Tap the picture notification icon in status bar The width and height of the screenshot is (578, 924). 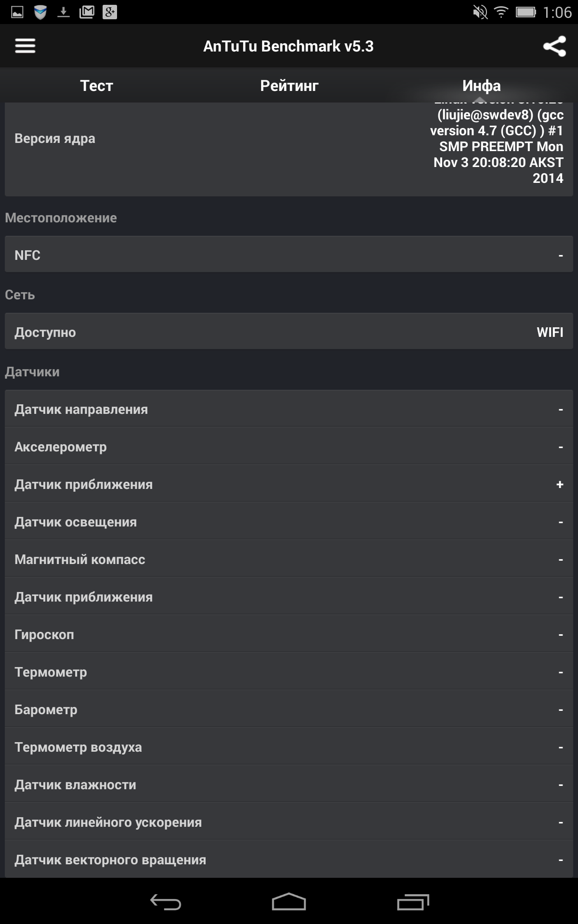point(17,12)
